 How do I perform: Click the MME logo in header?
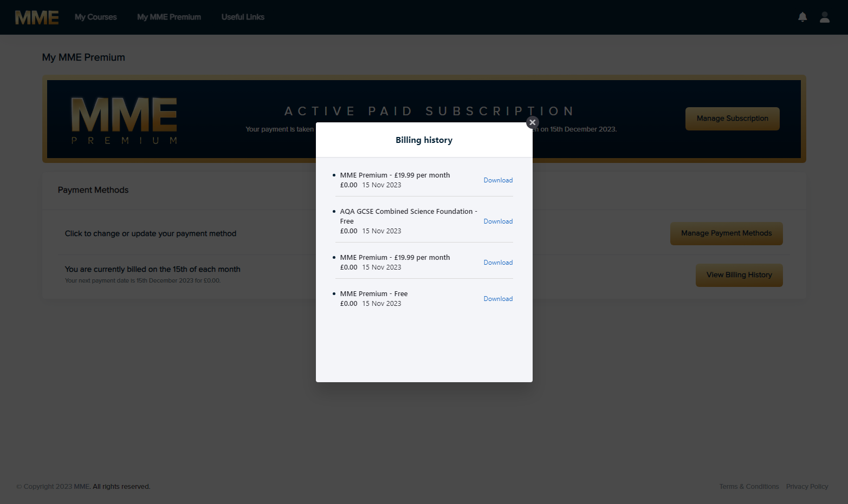(37, 17)
